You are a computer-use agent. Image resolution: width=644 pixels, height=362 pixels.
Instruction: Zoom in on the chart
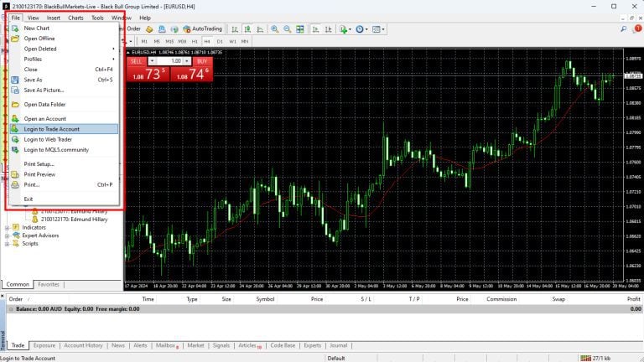pos(273,28)
